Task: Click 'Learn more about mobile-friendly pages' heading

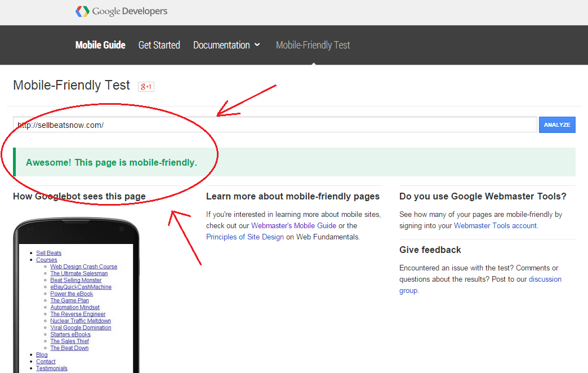Action: click(293, 196)
